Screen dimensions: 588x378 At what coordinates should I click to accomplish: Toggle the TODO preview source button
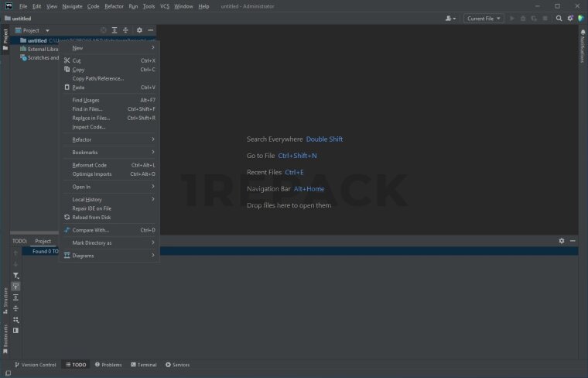15,330
